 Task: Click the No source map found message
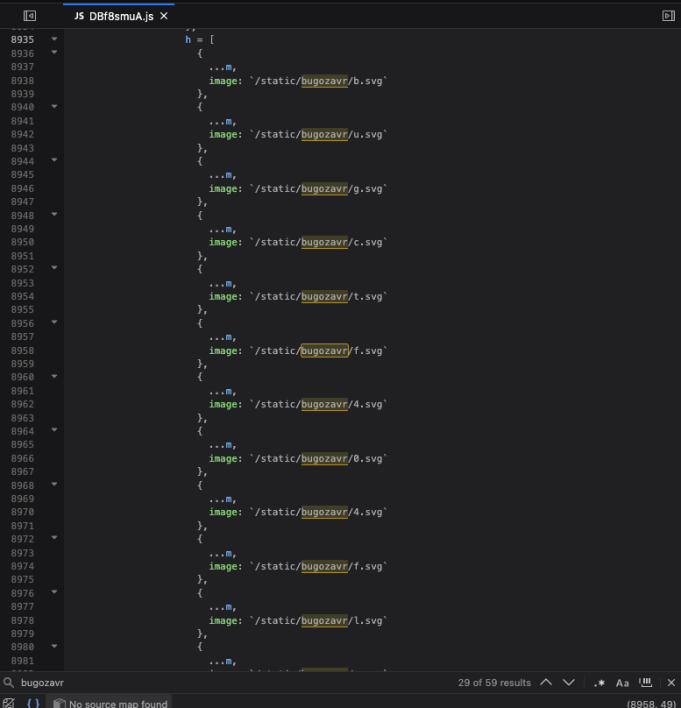(x=118, y=703)
